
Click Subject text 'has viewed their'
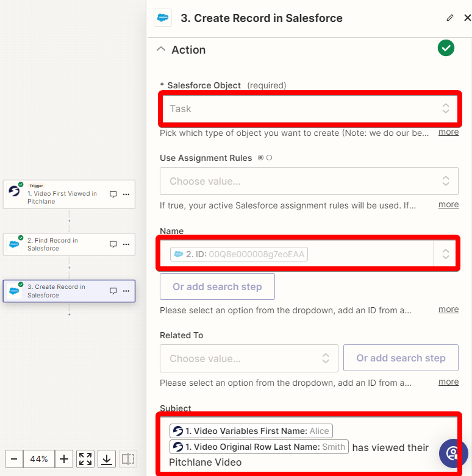click(x=390, y=447)
